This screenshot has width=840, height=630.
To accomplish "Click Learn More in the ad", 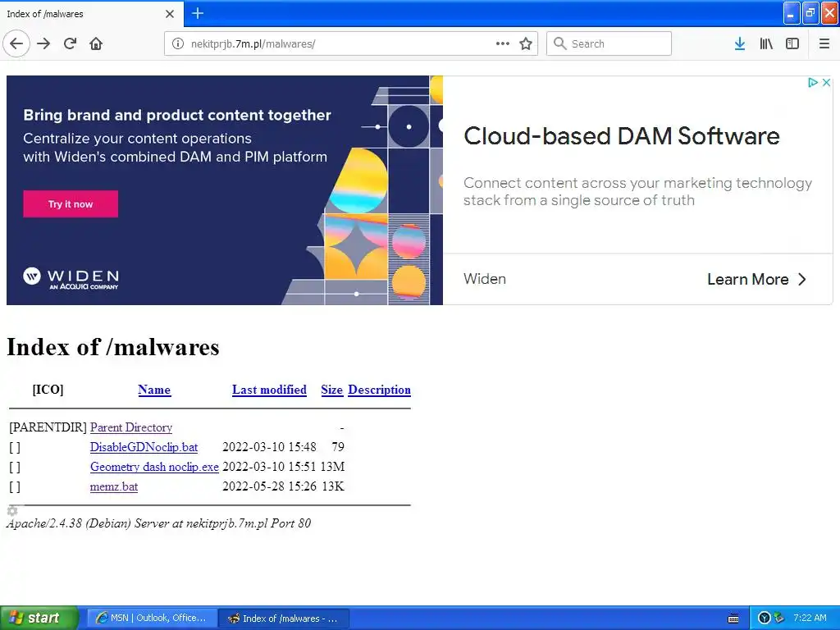I will click(748, 279).
